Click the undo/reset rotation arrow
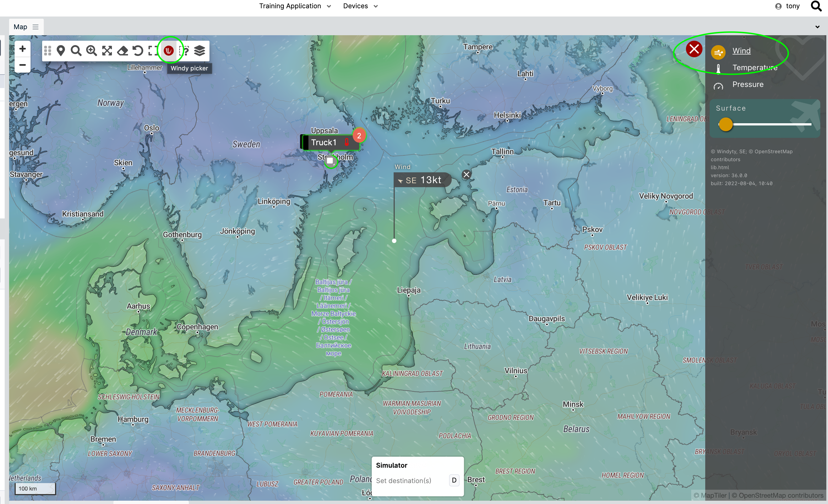Image resolution: width=828 pixels, height=504 pixels. (138, 51)
